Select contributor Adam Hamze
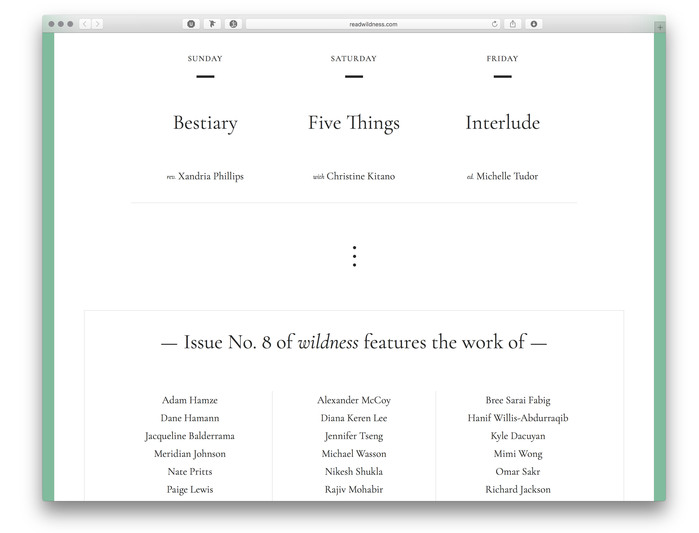The height and width of the screenshot is (533, 699). click(x=190, y=400)
